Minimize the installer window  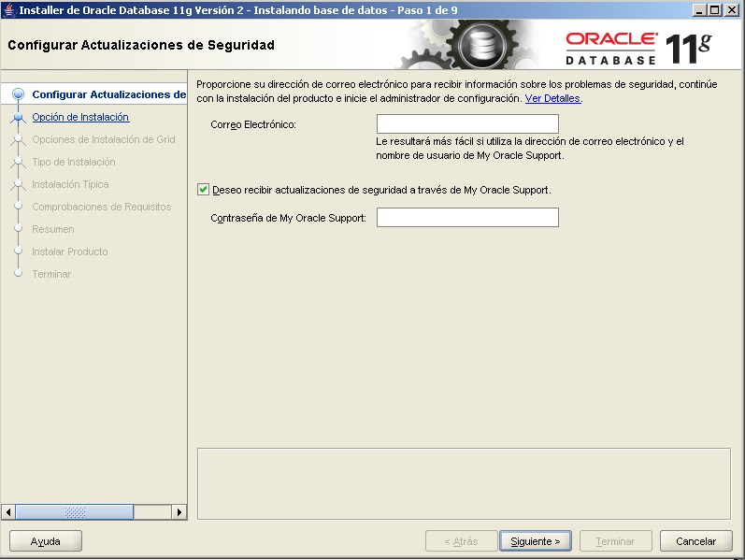(x=698, y=10)
